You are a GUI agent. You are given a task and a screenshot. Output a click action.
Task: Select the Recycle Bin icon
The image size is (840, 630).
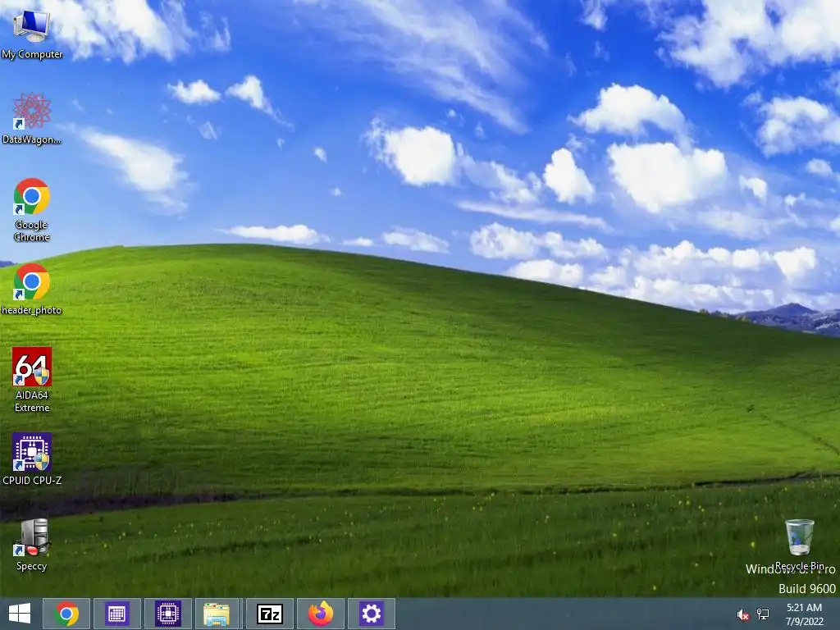click(800, 545)
